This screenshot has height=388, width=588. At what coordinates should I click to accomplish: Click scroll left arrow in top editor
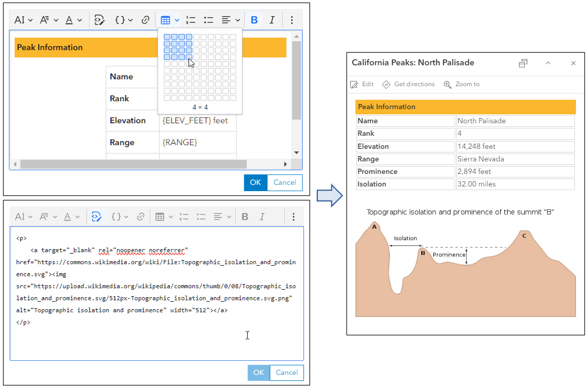click(x=15, y=164)
